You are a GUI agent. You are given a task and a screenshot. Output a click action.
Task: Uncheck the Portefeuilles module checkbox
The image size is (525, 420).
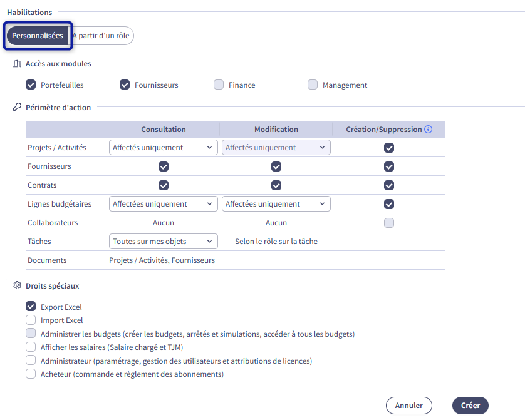(31, 85)
